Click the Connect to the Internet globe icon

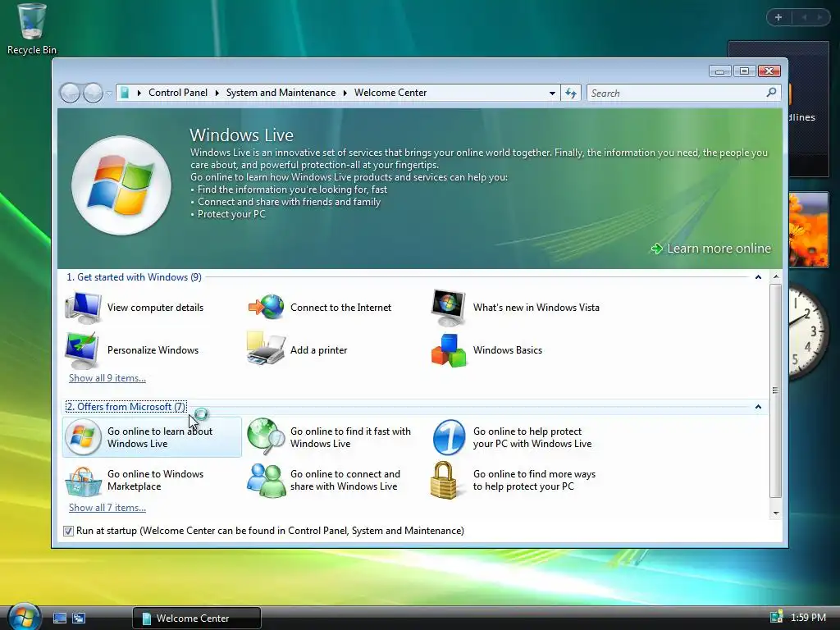click(x=267, y=308)
